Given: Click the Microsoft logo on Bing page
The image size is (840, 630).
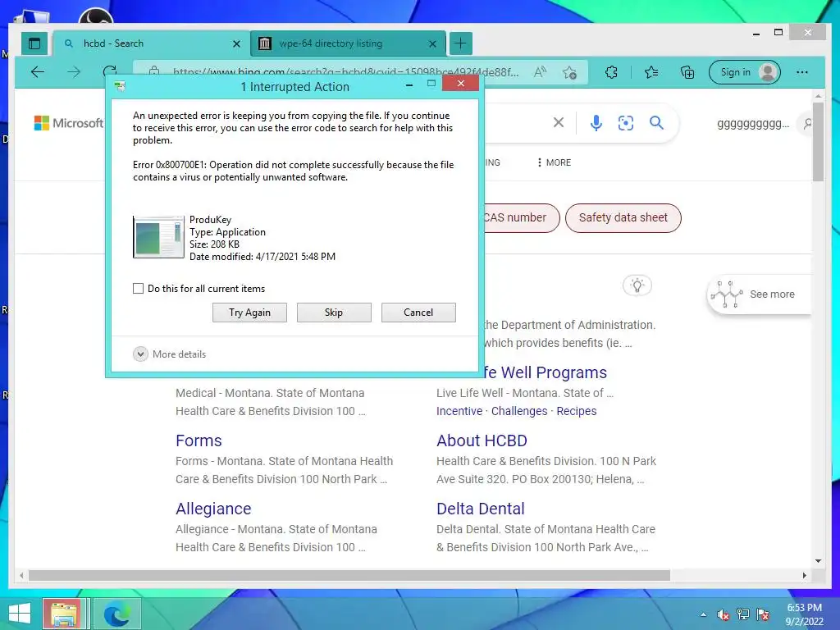Looking at the screenshot, I should [x=69, y=123].
